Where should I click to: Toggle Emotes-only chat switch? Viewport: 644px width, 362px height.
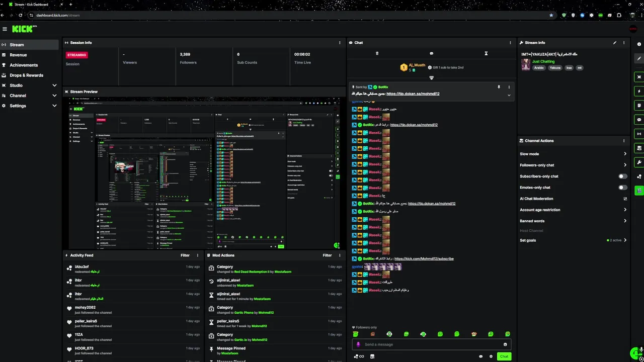pyautogui.click(x=623, y=188)
